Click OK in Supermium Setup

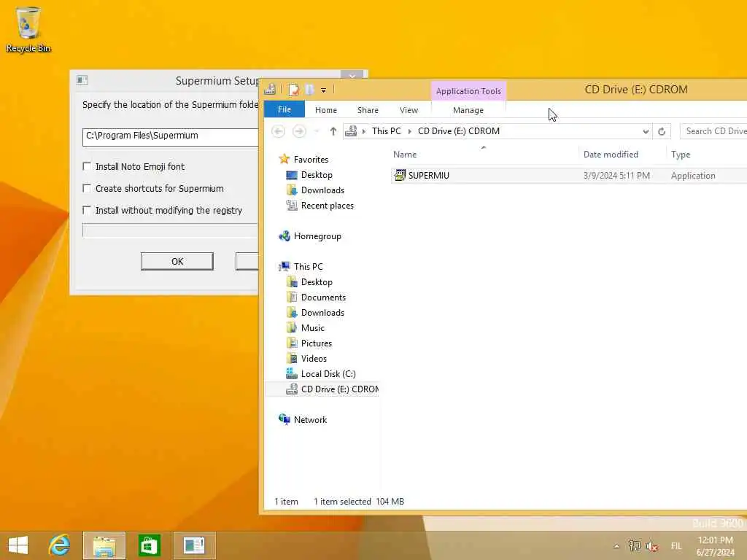click(x=177, y=262)
